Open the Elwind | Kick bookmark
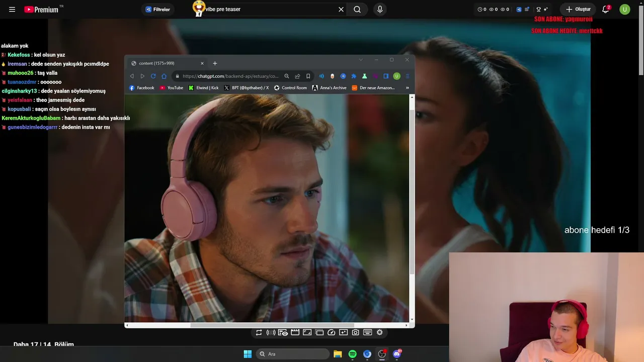The image size is (644, 362). tap(204, 88)
